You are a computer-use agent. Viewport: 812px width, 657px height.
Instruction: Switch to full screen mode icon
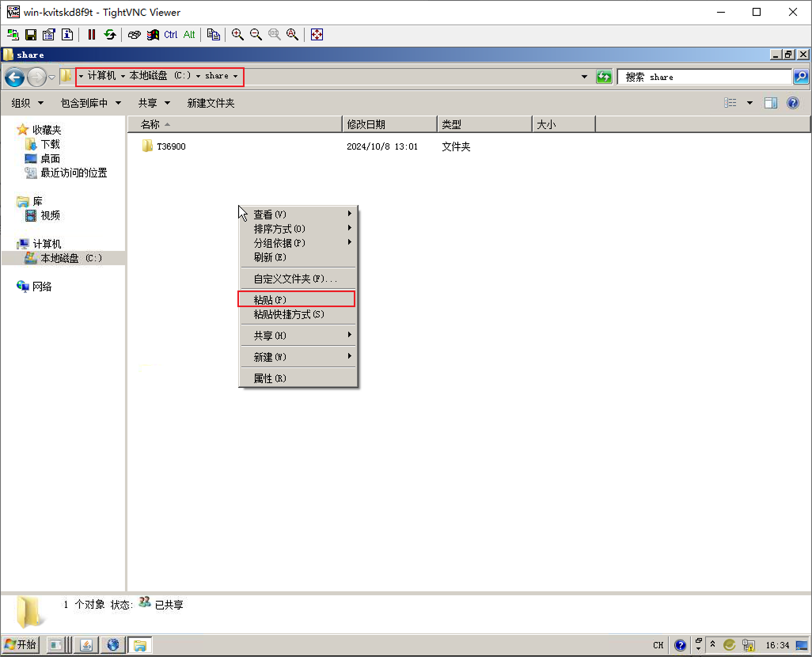coord(317,35)
